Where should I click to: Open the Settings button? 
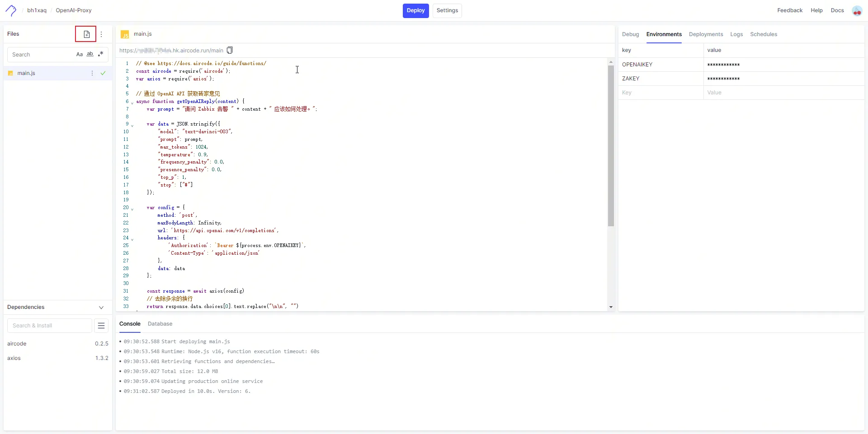(x=447, y=10)
